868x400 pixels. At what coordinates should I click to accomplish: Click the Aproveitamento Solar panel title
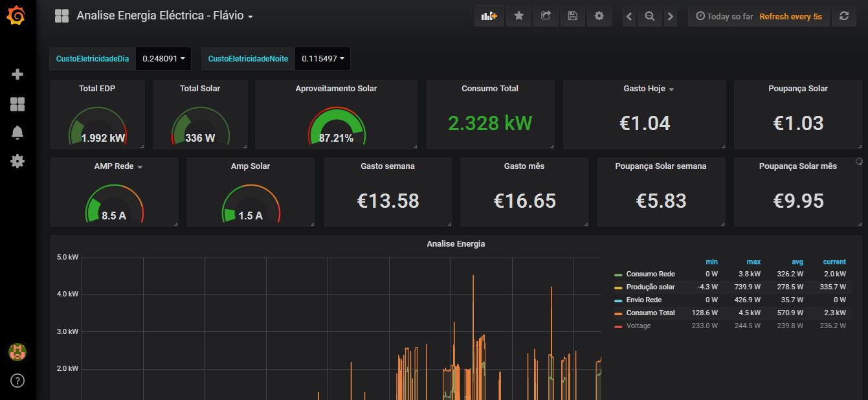pyautogui.click(x=336, y=89)
